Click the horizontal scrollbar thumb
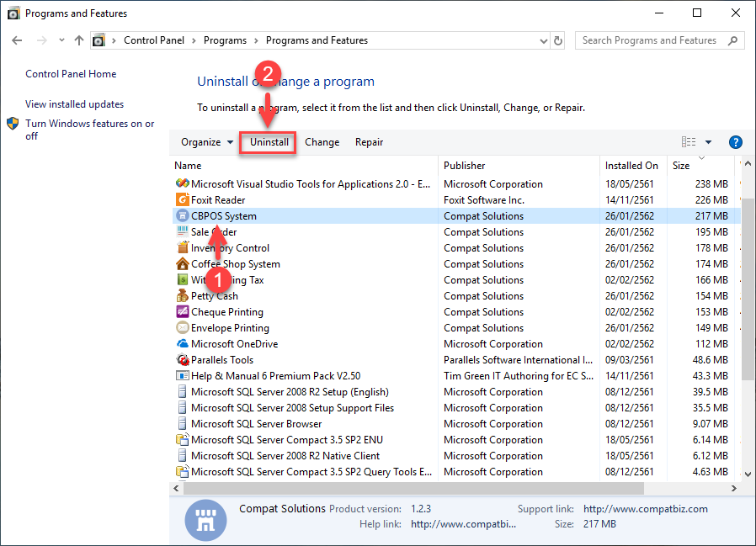The width and height of the screenshot is (756, 546). click(x=413, y=488)
